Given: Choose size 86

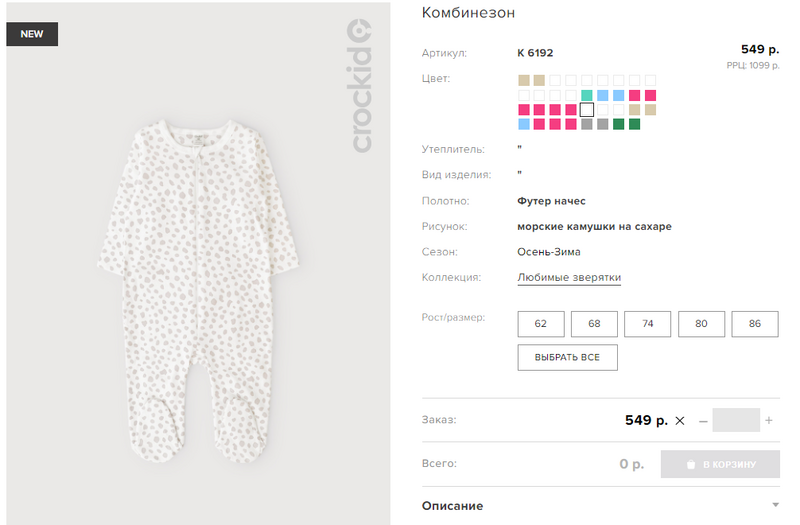Looking at the screenshot, I should (755, 324).
